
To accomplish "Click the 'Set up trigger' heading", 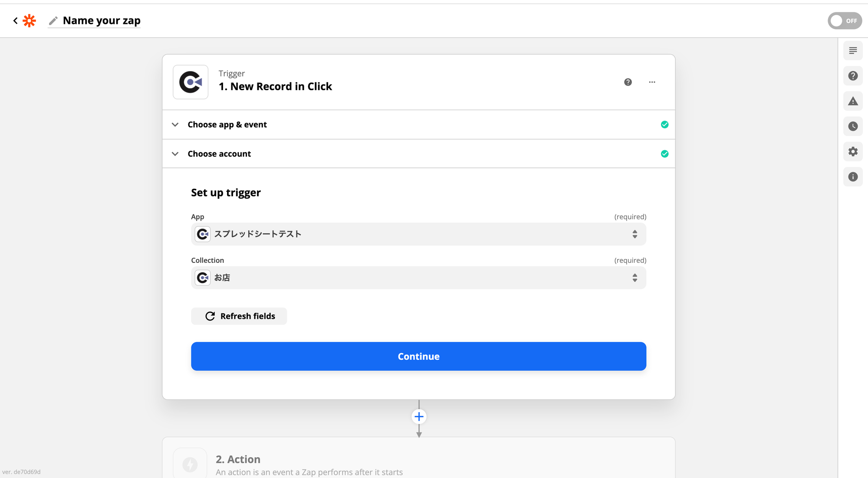I will click(x=226, y=193).
